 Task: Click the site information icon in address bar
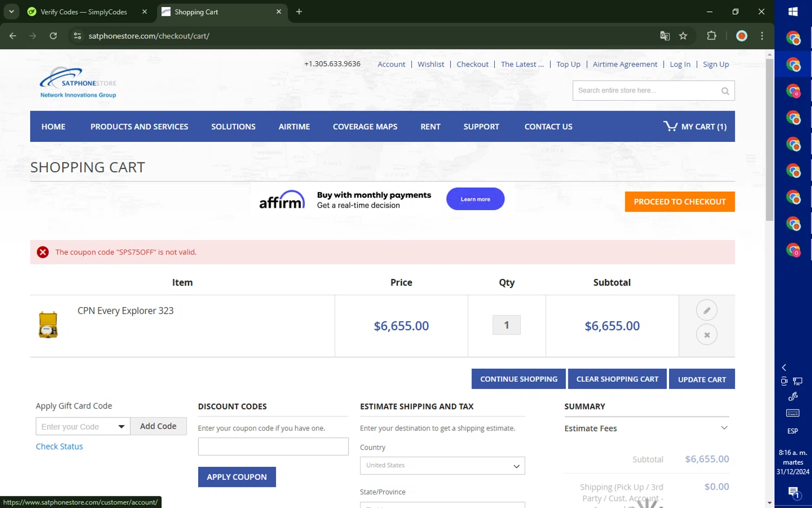[77, 36]
